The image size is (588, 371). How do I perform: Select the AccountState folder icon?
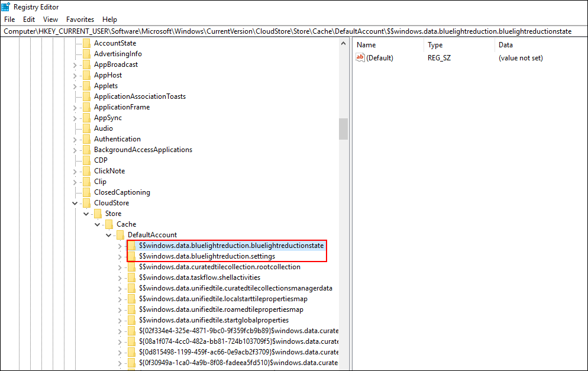tap(86, 43)
